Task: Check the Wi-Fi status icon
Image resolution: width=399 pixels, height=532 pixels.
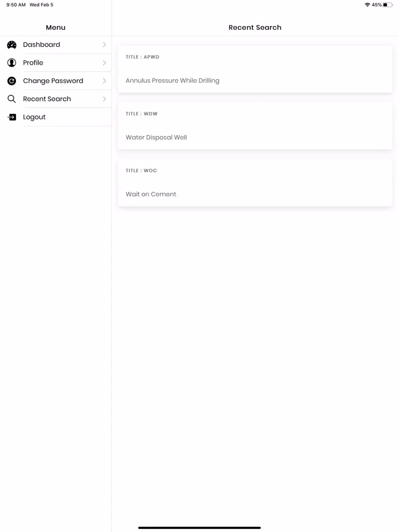Action: [367, 5]
